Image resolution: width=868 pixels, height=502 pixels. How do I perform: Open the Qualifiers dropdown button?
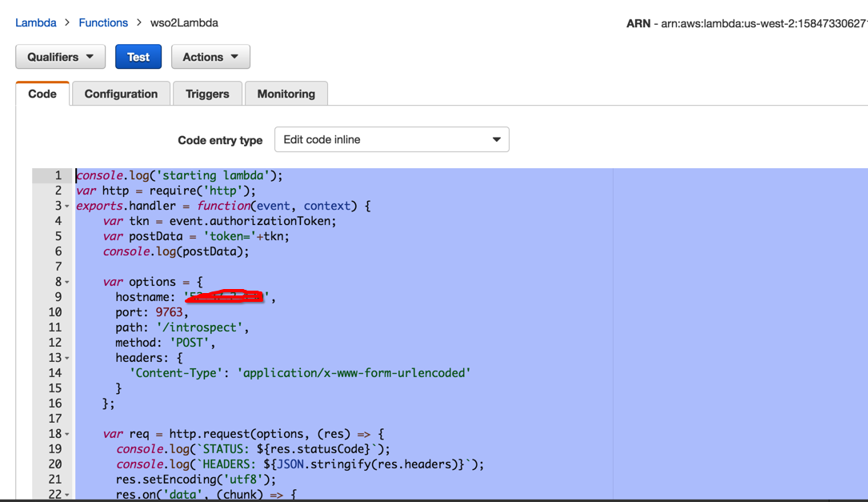point(60,57)
